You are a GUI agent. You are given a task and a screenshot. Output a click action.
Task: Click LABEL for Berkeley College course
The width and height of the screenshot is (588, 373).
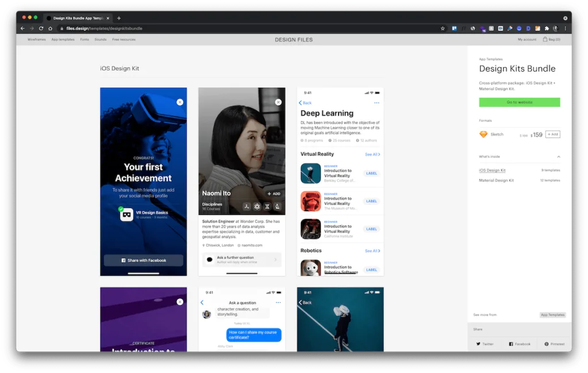[372, 174]
